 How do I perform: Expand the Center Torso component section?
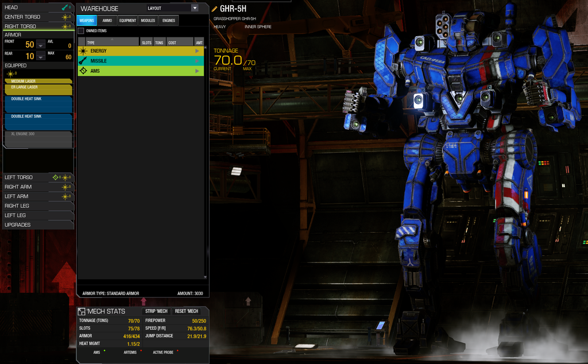click(x=37, y=17)
